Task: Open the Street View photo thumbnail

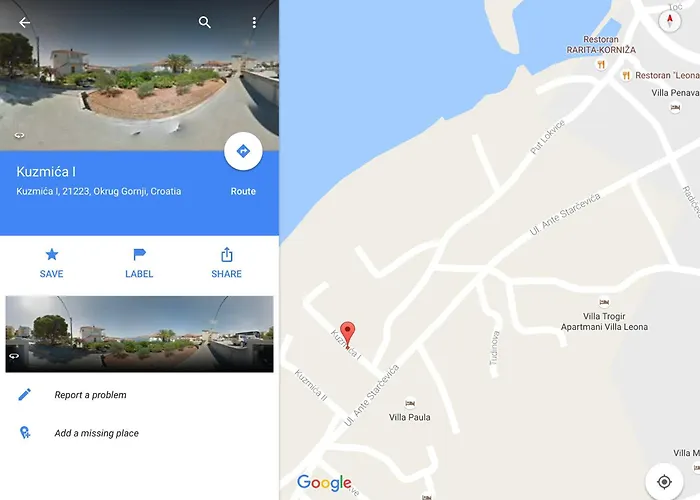Action: click(x=139, y=334)
